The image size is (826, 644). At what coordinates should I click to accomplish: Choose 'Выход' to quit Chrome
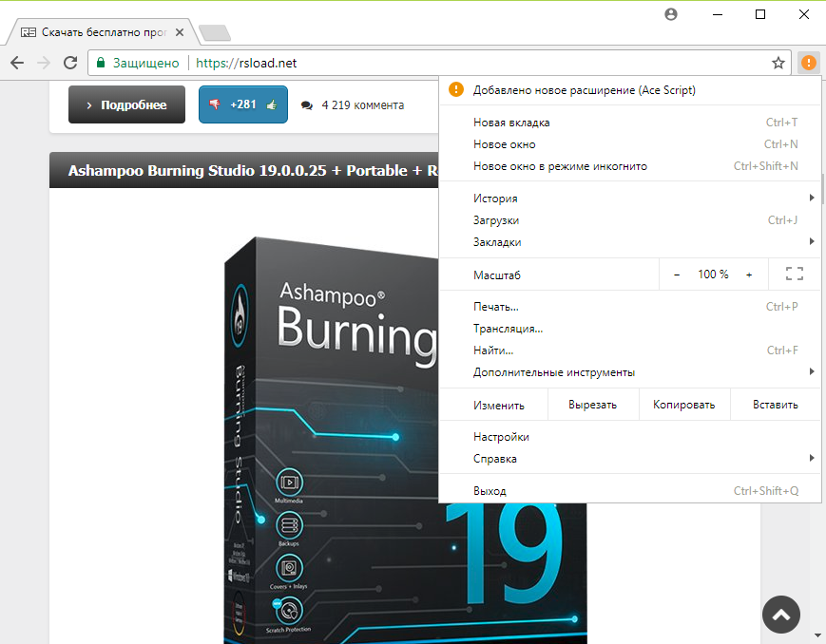(x=629, y=491)
